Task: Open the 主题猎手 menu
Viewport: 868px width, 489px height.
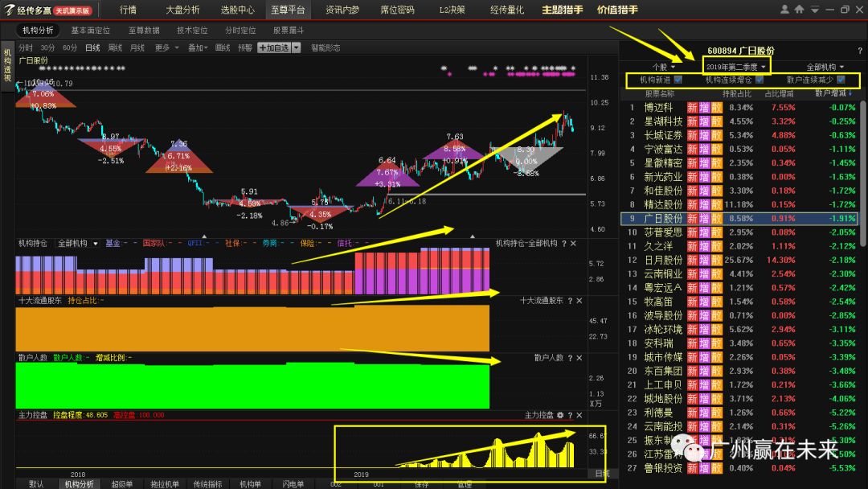Action: (x=562, y=10)
